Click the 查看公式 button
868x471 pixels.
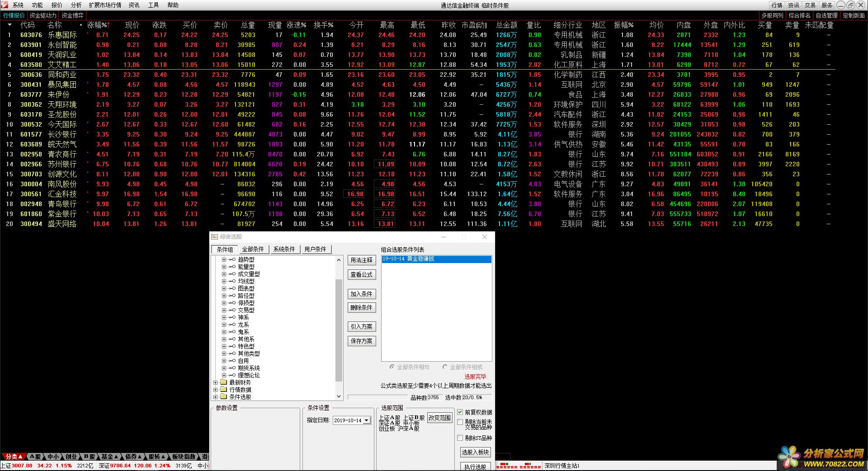[x=362, y=275]
